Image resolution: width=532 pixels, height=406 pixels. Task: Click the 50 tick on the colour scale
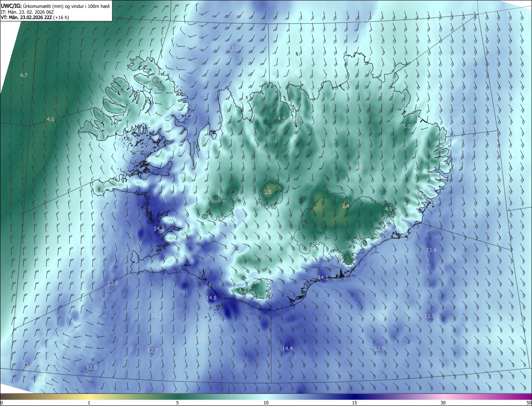pos(529,403)
